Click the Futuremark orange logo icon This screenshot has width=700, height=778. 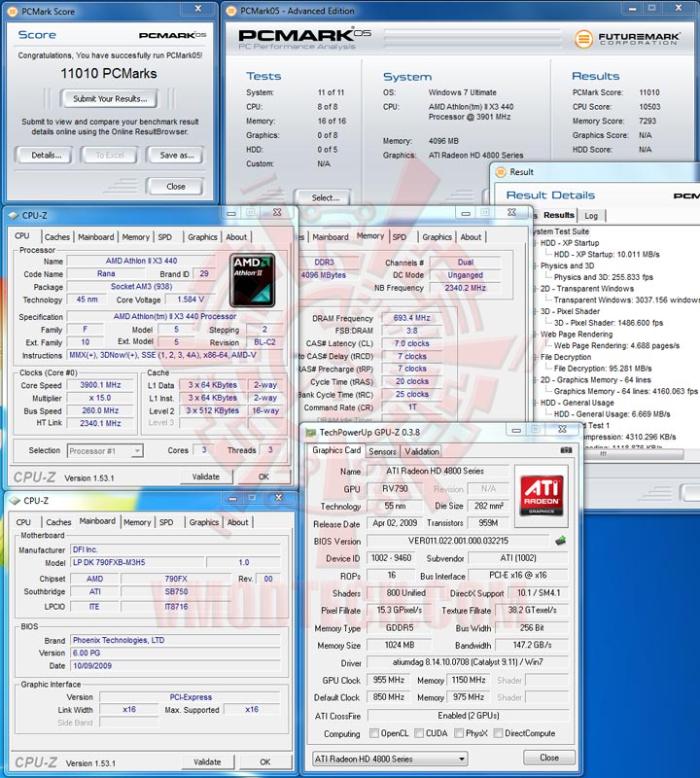point(583,39)
